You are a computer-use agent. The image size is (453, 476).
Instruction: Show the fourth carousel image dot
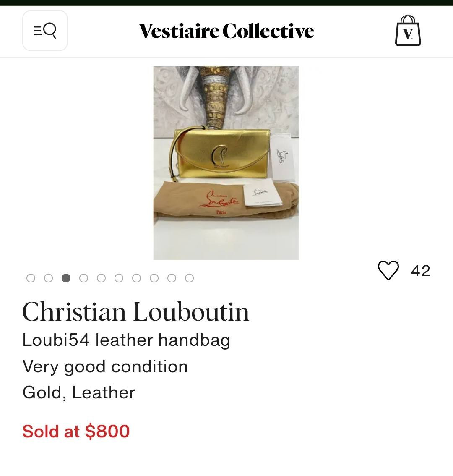tap(83, 278)
